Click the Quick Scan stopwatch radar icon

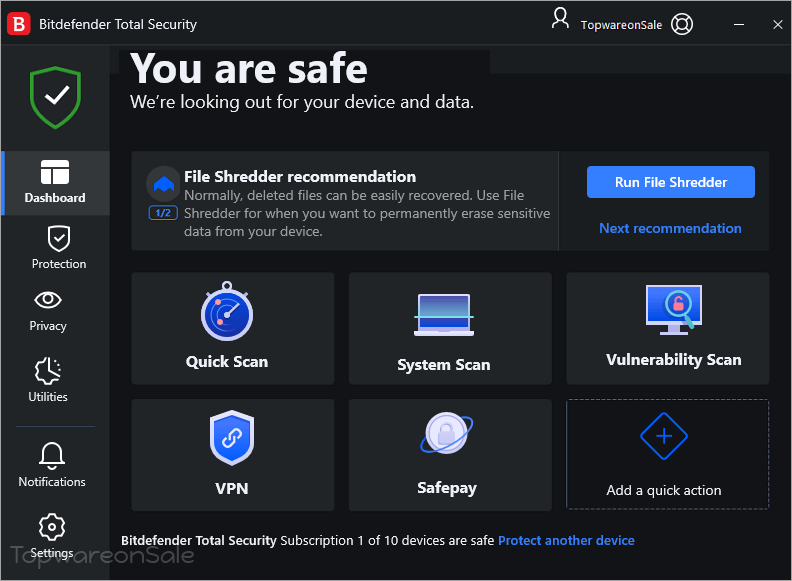[227, 311]
